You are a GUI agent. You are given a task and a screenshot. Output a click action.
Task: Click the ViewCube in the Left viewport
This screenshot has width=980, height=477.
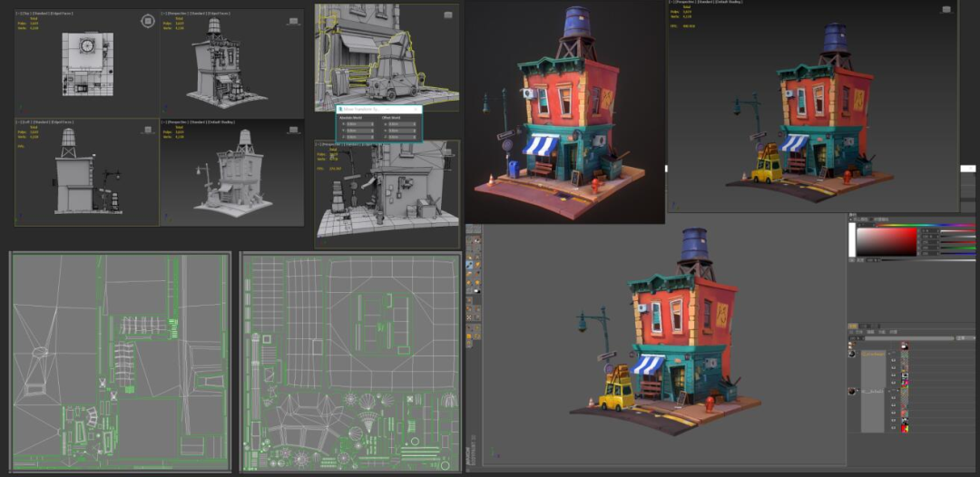(x=148, y=130)
